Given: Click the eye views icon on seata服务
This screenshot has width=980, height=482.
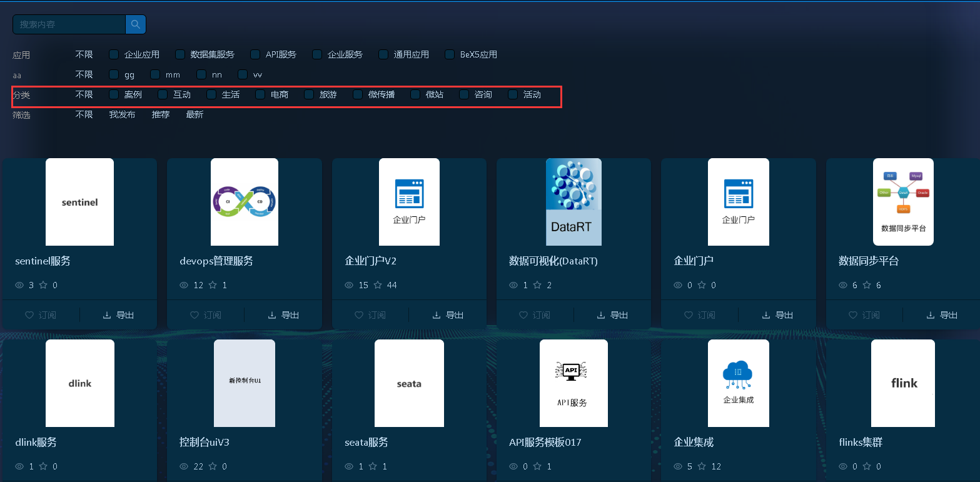Looking at the screenshot, I should (349, 466).
